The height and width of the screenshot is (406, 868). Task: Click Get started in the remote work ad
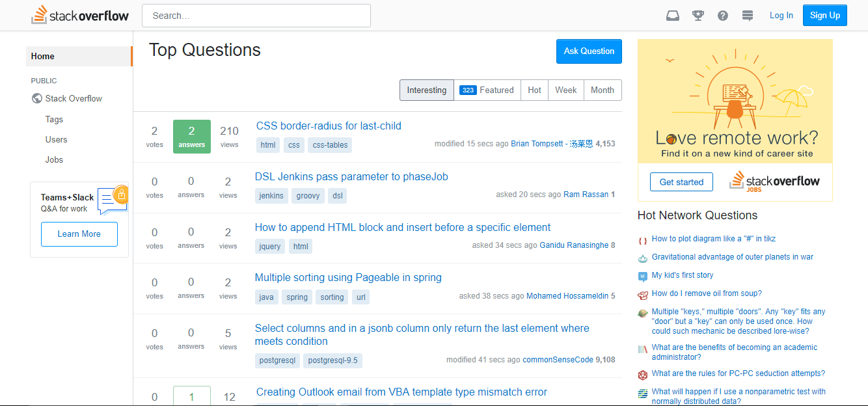point(681,182)
